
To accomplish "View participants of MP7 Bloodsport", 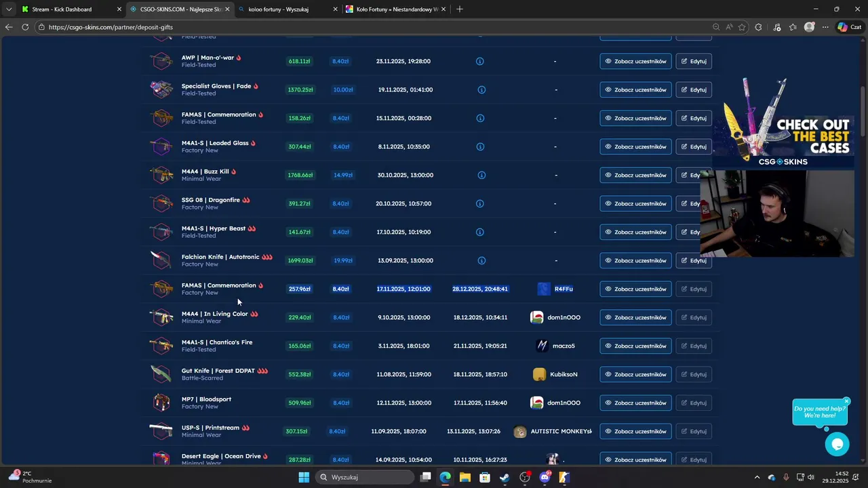I will click(635, 403).
